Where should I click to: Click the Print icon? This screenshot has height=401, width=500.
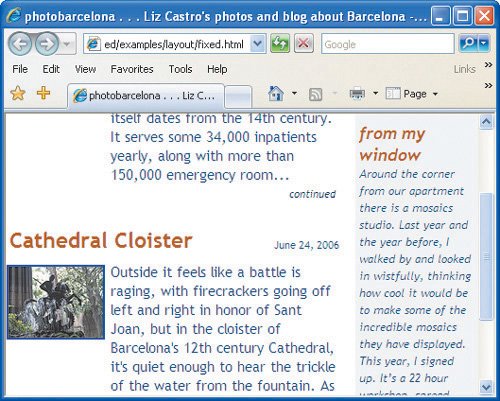tap(357, 94)
